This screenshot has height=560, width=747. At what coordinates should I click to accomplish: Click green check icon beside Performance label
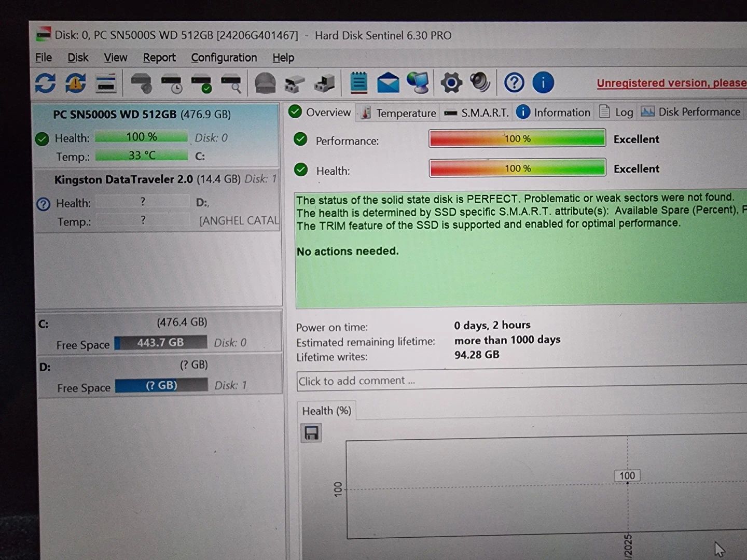tap(300, 139)
